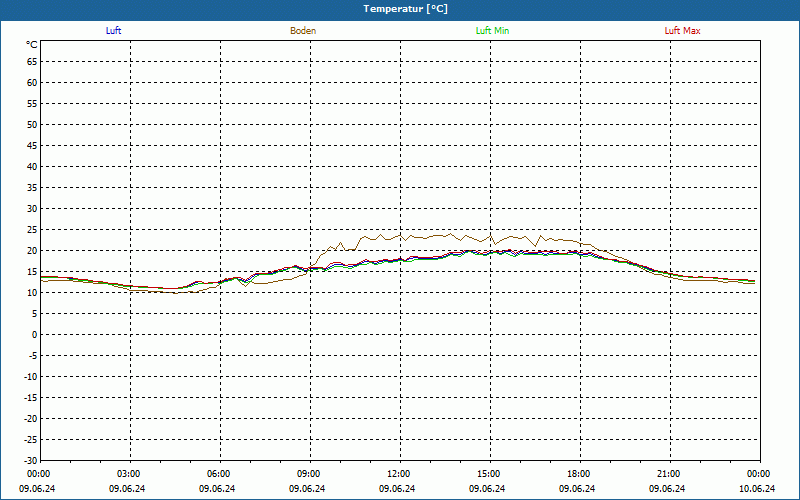
Task: Click the -10 value on the y-axis
Action: click(x=31, y=377)
